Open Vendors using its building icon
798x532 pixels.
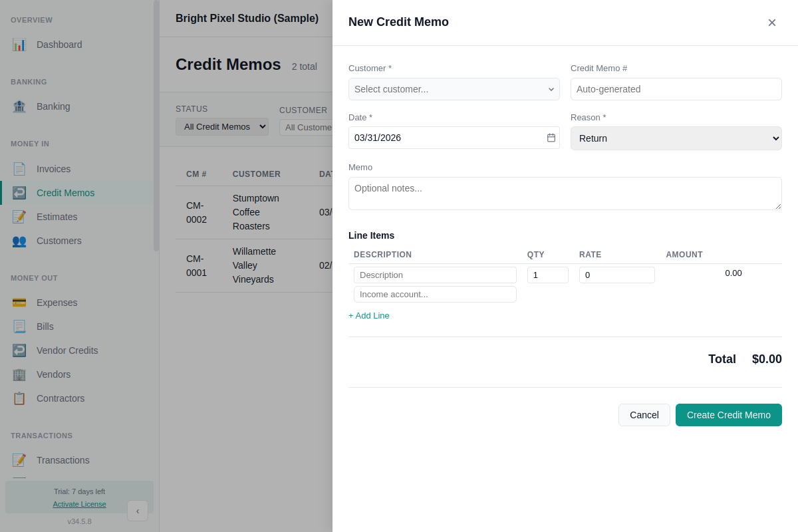pyautogui.click(x=19, y=374)
